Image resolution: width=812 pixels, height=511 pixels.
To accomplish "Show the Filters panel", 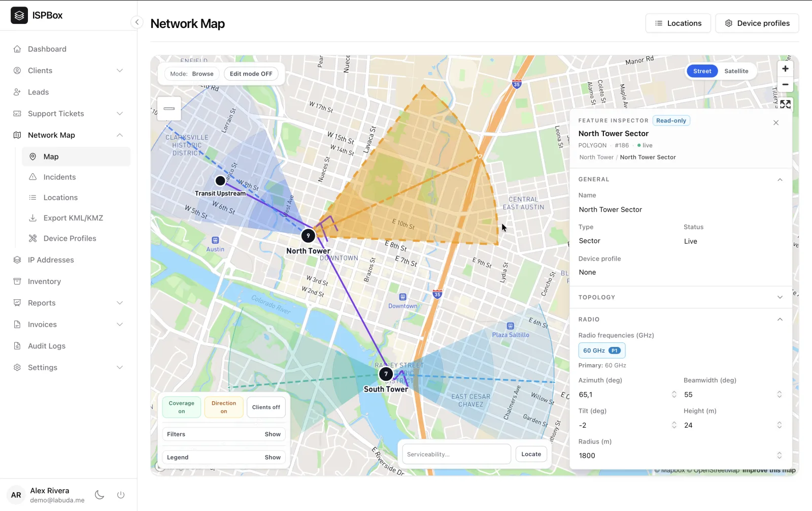I will click(273, 434).
